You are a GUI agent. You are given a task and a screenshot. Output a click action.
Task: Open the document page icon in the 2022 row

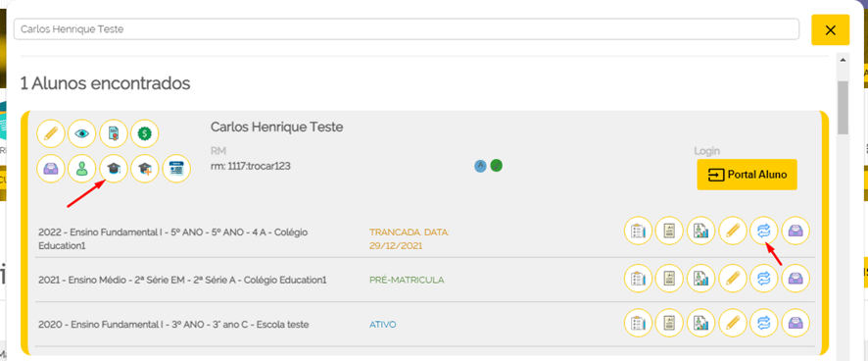669,232
